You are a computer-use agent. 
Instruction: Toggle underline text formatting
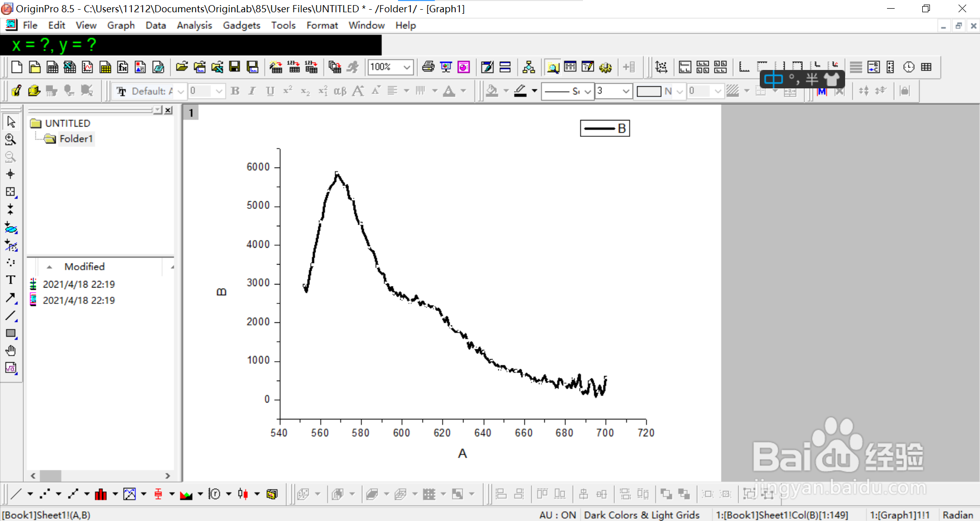(x=270, y=91)
